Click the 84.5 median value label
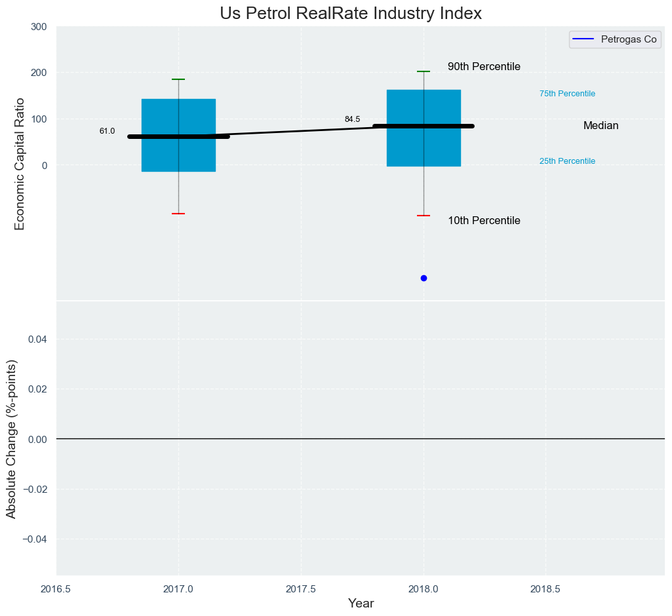This screenshot has width=672, height=616. 352,119
